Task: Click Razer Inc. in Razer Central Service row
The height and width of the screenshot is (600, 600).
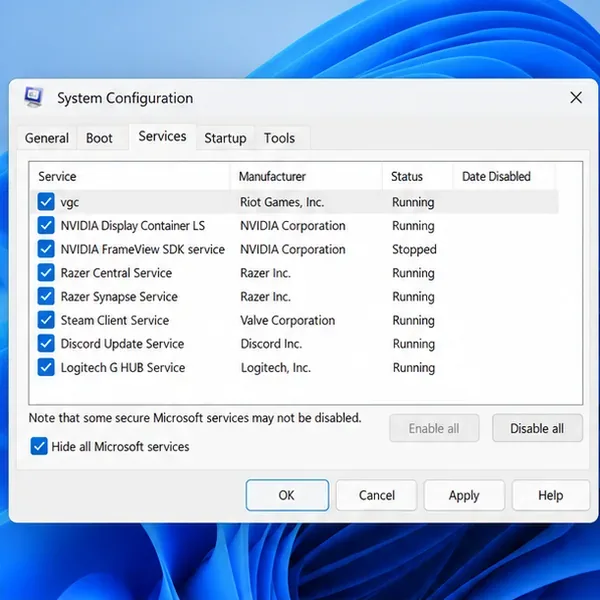Action: [265, 273]
